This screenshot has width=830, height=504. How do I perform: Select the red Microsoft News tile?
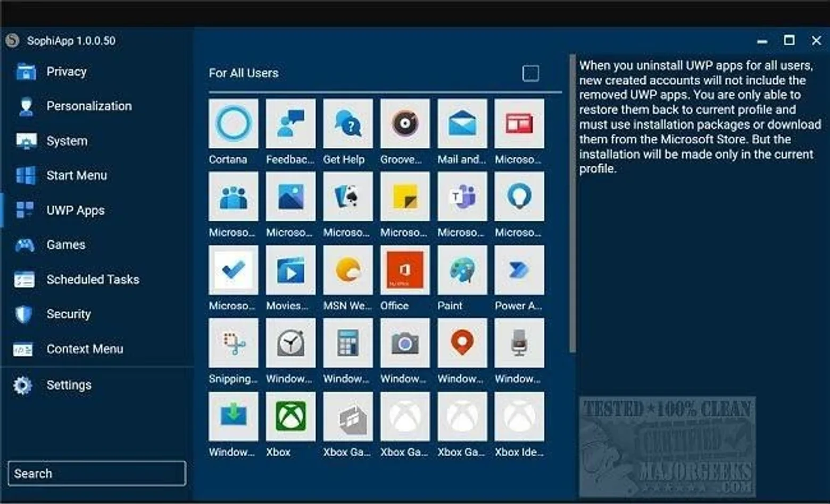pyautogui.click(x=519, y=123)
